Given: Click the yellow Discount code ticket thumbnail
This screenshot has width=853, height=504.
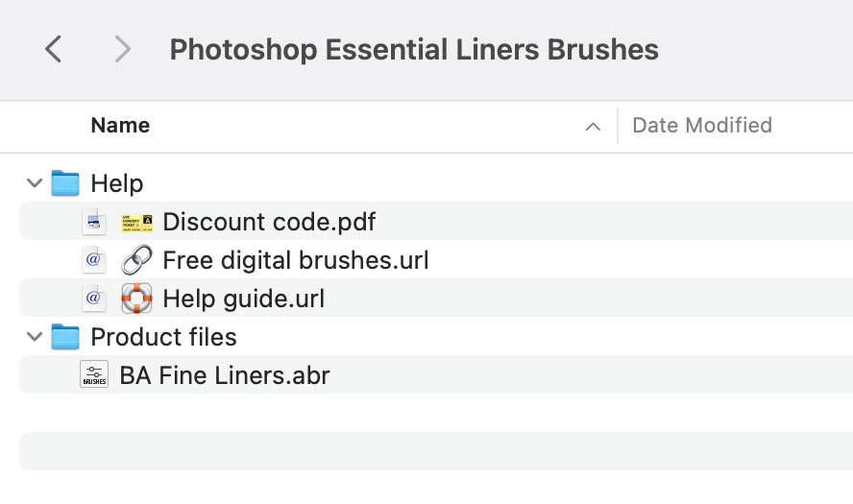Looking at the screenshot, I should tap(137, 223).
